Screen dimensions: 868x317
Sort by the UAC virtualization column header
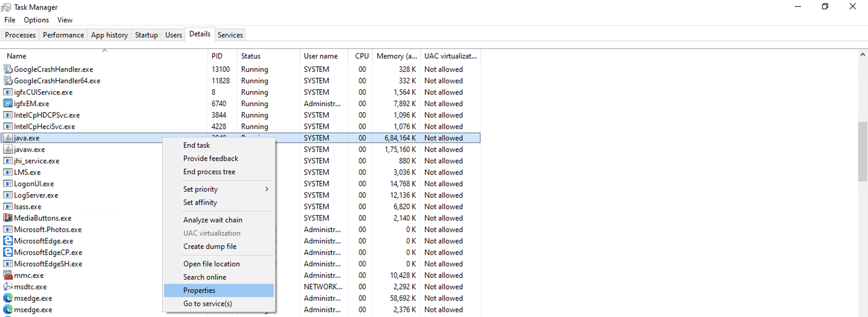[x=451, y=56]
